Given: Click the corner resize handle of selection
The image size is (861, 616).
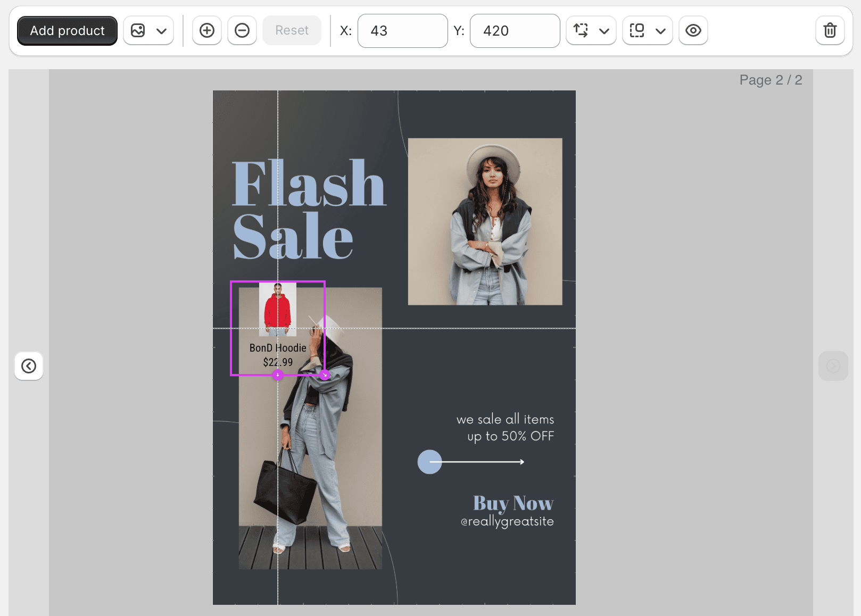Looking at the screenshot, I should pos(325,375).
